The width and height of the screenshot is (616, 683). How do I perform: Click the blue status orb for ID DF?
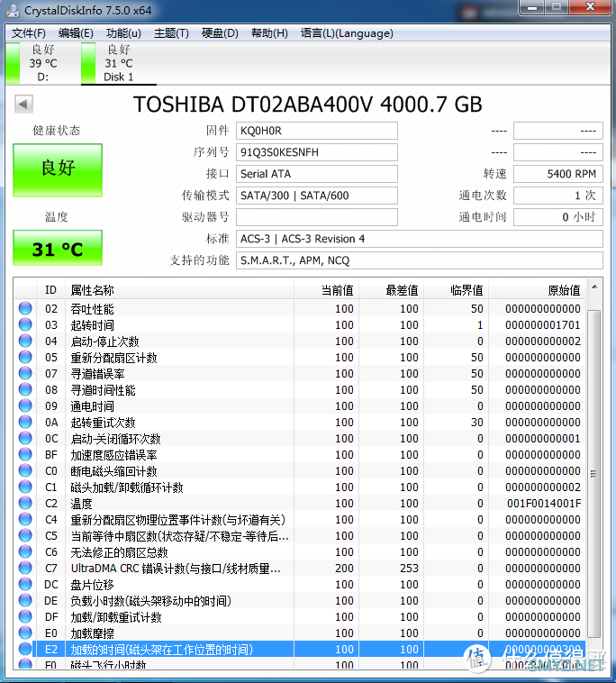tap(25, 617)
